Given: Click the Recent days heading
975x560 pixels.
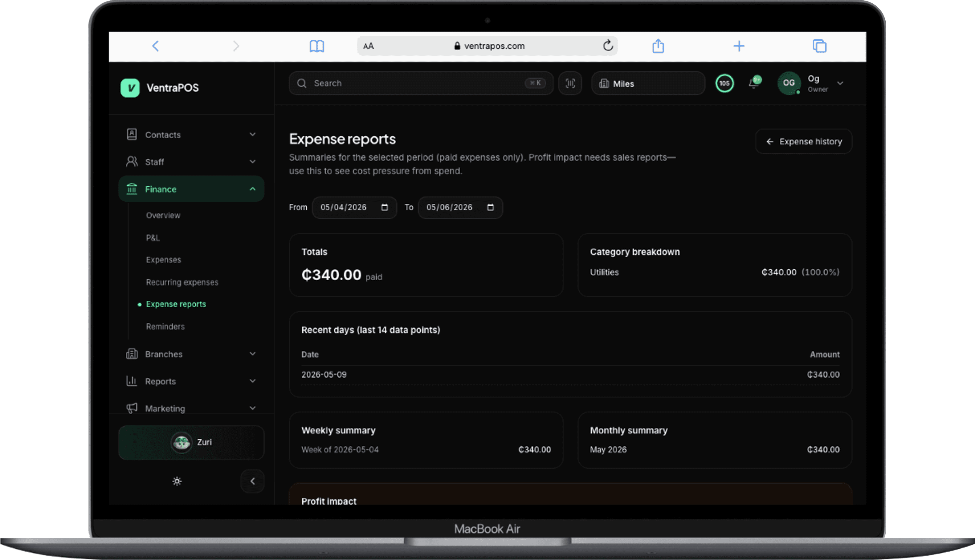Looking at the screenshot, I should point(370,330).
